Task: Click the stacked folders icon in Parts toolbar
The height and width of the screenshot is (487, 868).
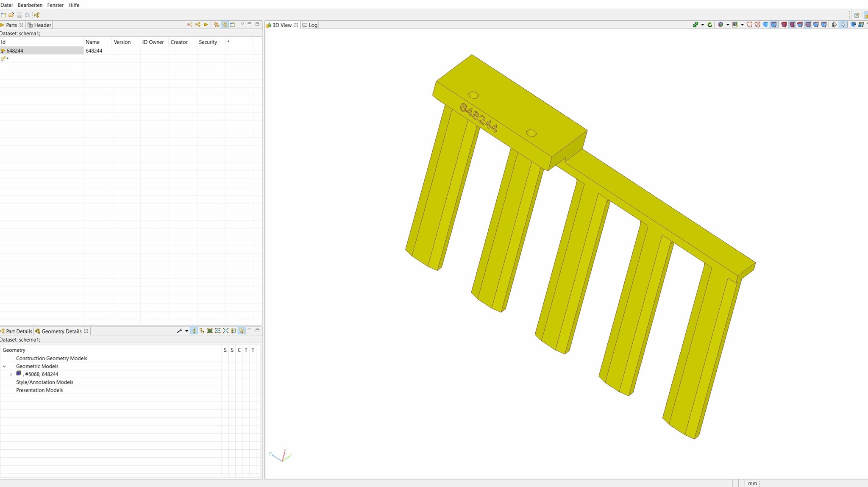Action: [x=216, y=25]
